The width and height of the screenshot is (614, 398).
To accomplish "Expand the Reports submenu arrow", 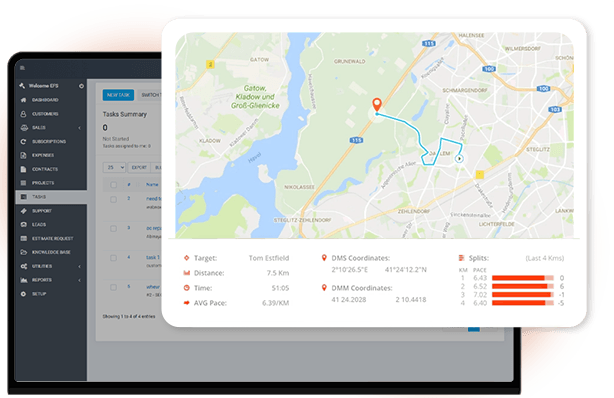I will [79, 280].
